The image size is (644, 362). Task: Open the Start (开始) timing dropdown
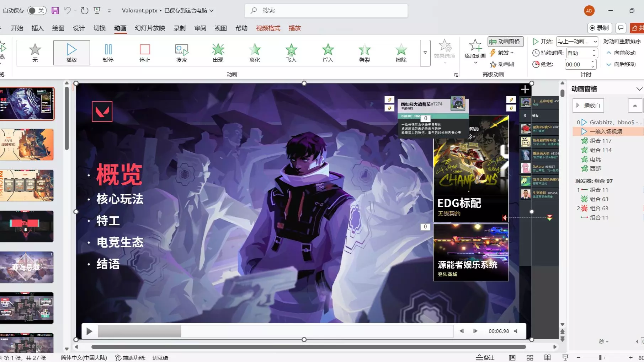(x=577, y=42)
